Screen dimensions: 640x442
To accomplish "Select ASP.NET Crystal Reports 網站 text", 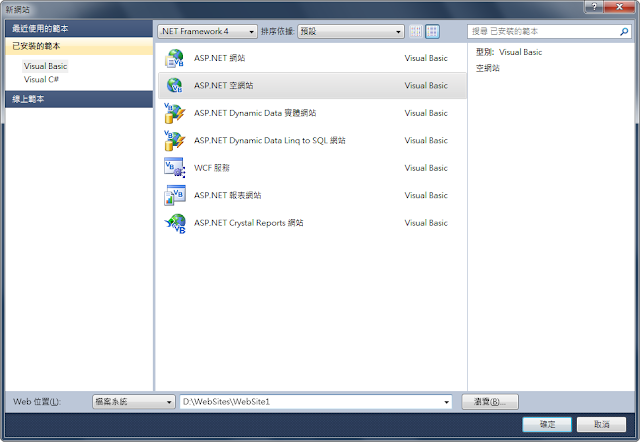I will (249, 223).
